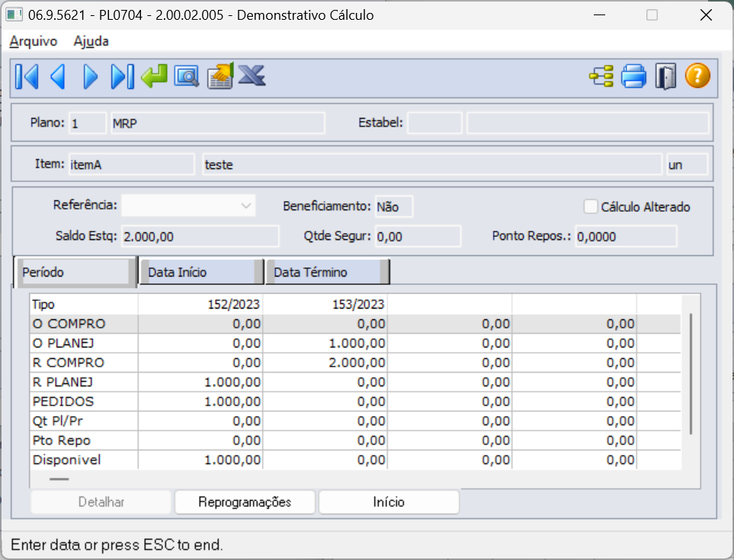Exit the screen using the door icon

click(665, 76)
